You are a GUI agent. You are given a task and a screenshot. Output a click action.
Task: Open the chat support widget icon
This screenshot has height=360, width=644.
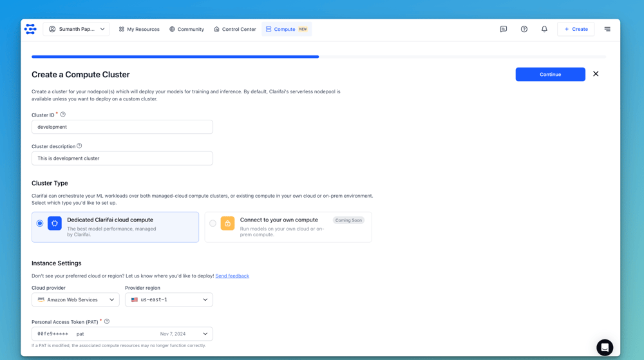(605, 347)
